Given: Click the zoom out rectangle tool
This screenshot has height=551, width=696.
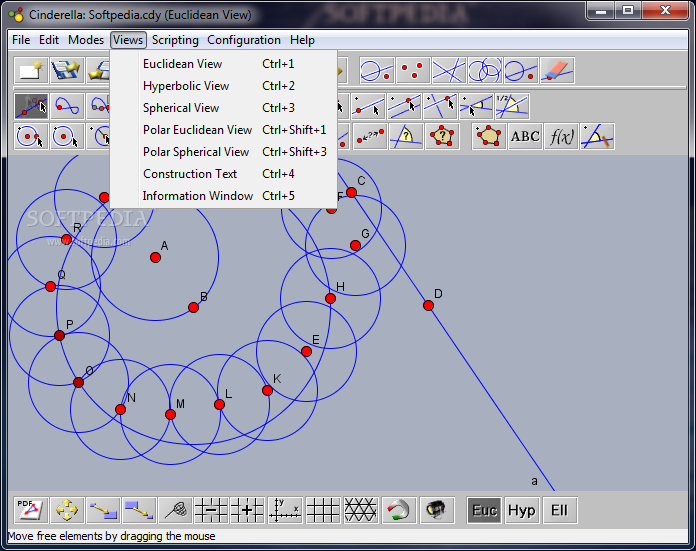Looking at the screenshot, I should point(139,510).
